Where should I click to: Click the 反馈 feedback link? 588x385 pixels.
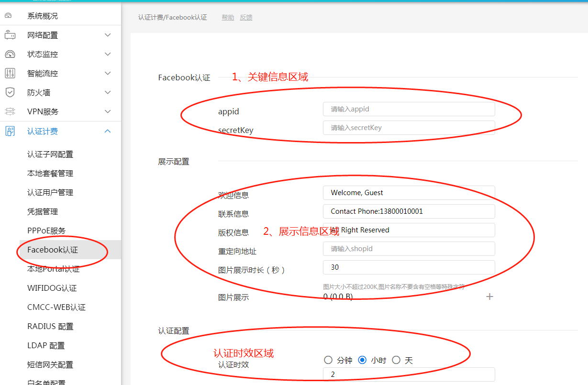[x=246, y=17]
